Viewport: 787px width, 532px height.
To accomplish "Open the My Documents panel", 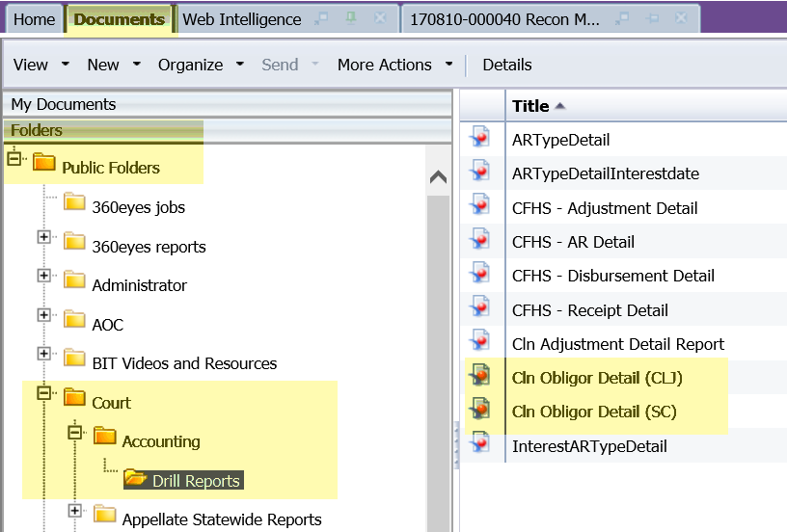I will coord(228,104).
